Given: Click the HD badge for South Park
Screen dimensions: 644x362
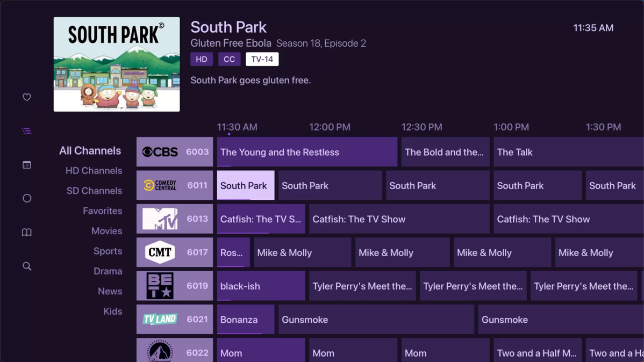Looking at the screenshot, I should point(202,59).
